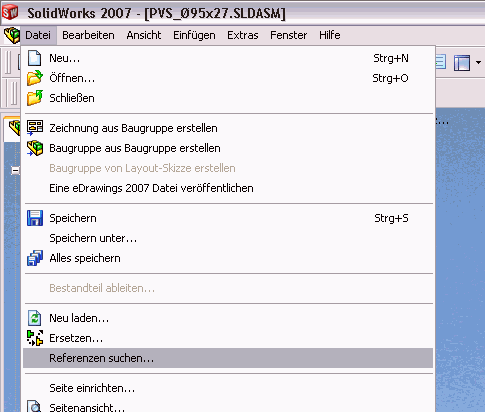This screenshot has height=412, width=485.
Task: Click the Neu laden refresh icon
Action: pos(35,318)
